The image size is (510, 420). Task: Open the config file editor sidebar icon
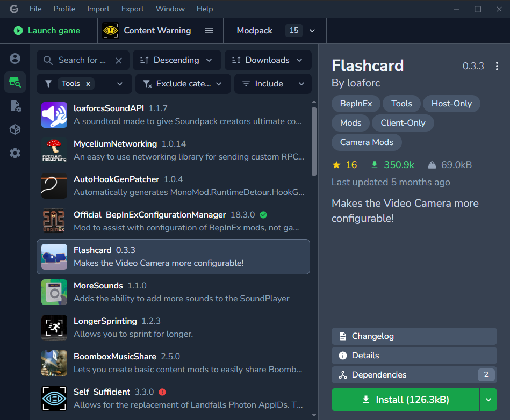click(15, 106)
